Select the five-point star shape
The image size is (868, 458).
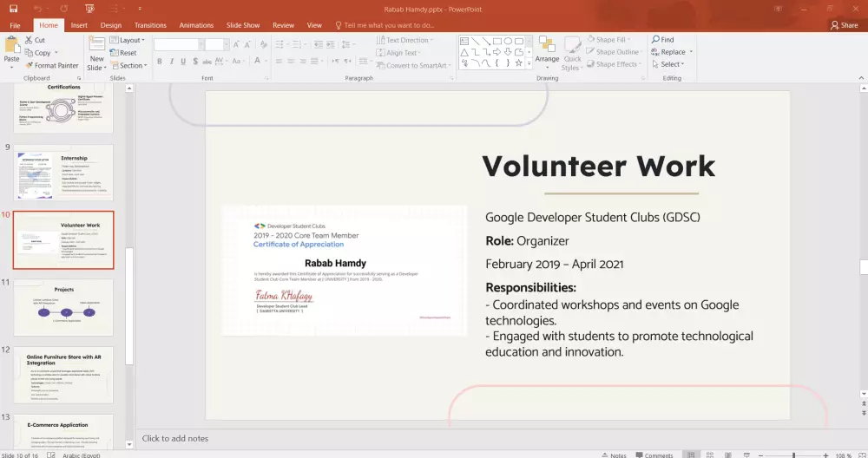pos(519,63)
